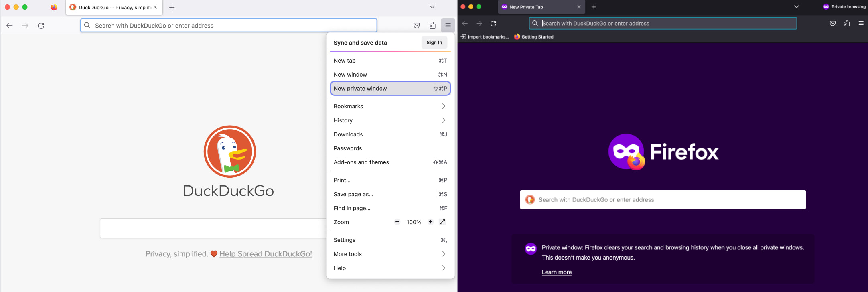Click private page center search box

coord(663,199)
